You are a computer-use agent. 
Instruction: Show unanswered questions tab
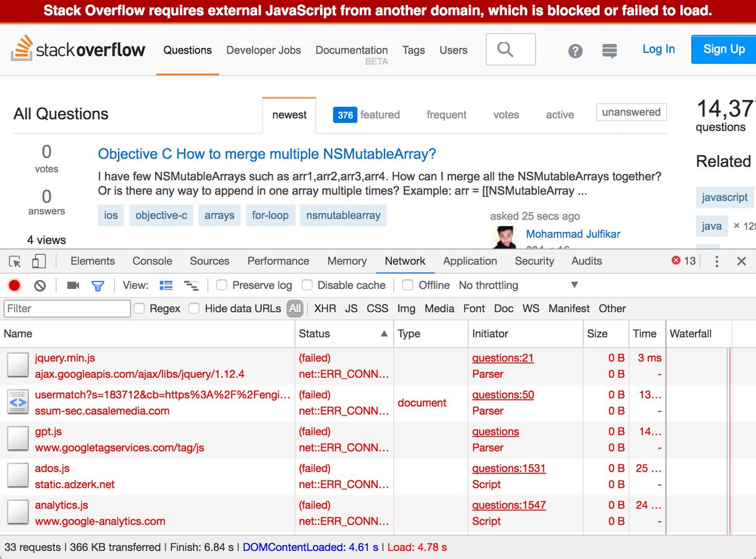631,113
